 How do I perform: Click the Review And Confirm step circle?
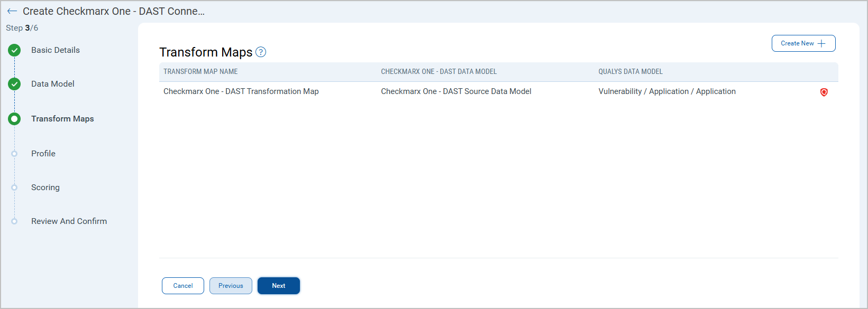(x=14, y=221)
